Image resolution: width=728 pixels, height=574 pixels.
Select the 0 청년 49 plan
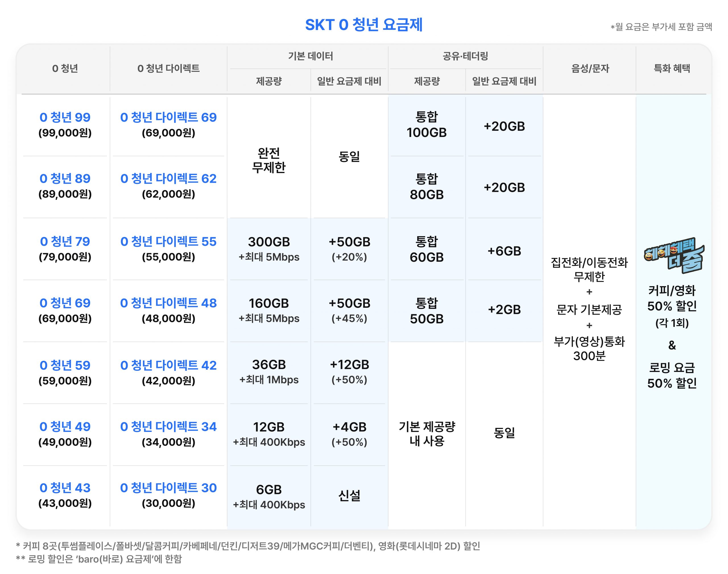tap(65, 427)
